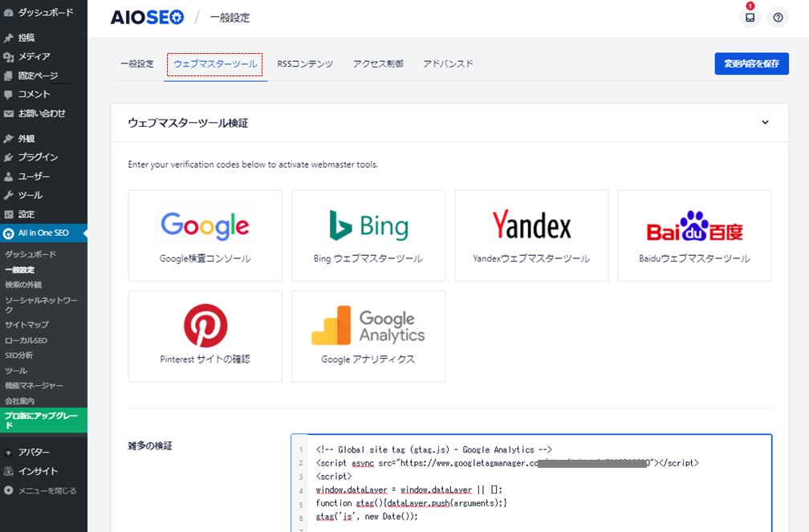The height and width of the screenshot is (532, 809).
Task: Open the 会社案内 submenu link
Action: [19, 401]
